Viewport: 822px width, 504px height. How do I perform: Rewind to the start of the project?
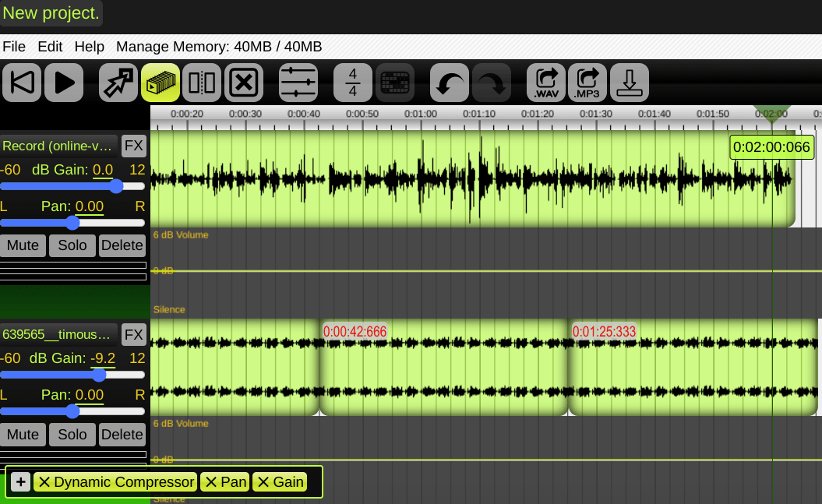click(x=22, y=83)
